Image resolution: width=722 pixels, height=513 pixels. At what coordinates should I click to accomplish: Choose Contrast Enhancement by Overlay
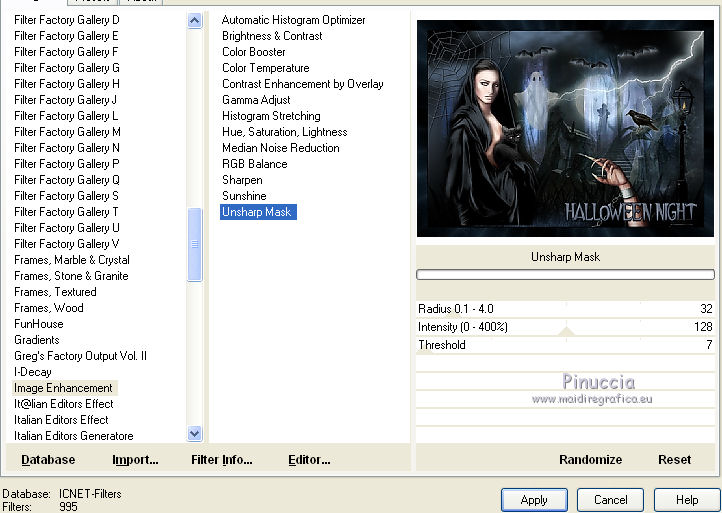[303, 84]
